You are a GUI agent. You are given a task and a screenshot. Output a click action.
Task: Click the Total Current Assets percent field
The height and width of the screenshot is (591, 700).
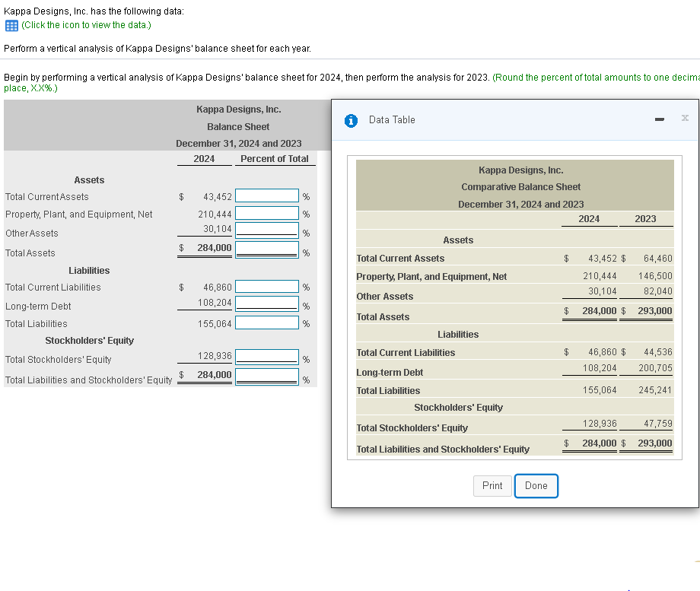267,195
